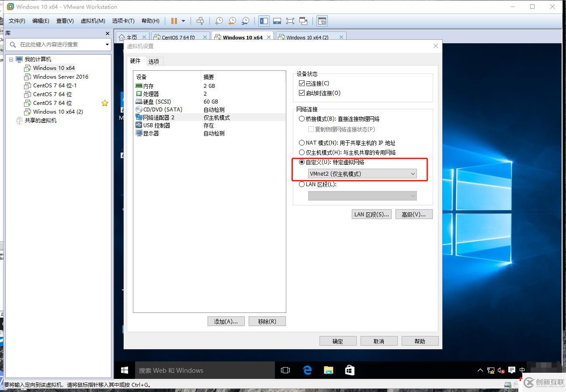
Task: Choose 桥接模式(B) radio button
Action: tap(302, 119)
